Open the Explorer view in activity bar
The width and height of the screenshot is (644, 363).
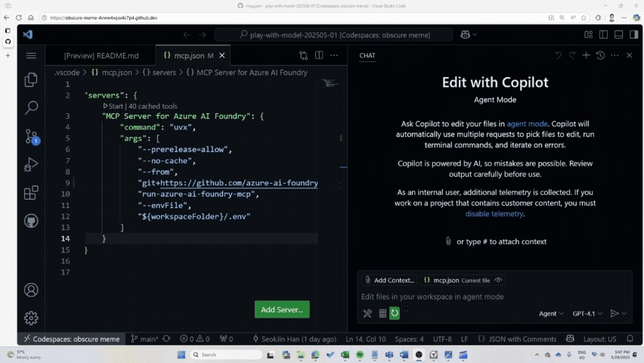coord(31,79)
